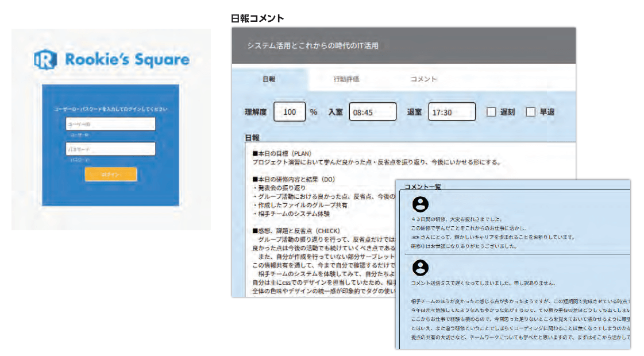Click the Rookie's Square title text

[x=127, y=59]
